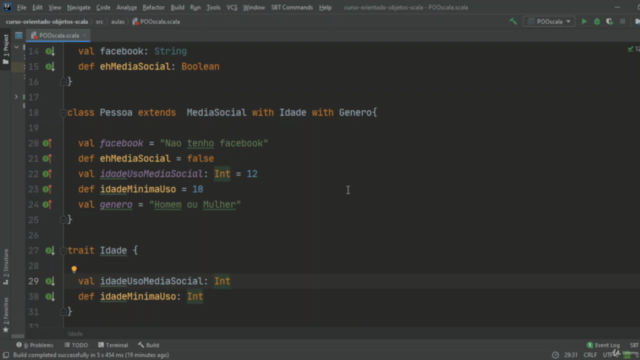Open the POOscala run configuration dropdown

coord(549,21)
